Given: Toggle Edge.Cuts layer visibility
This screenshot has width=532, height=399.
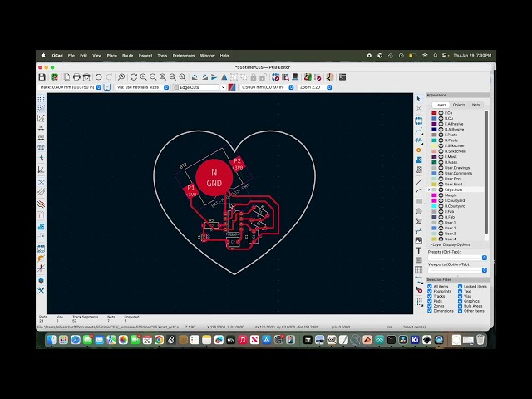Looking at the screenshot, I should (441, 190).
